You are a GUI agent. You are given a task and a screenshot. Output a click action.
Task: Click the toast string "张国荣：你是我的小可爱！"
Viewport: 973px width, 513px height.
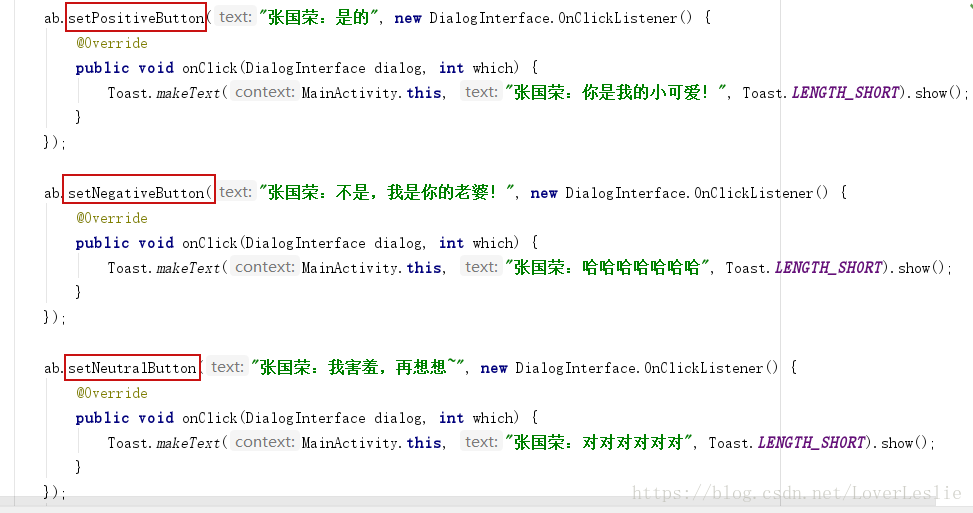pyautogui.click(x=616, y=92)
